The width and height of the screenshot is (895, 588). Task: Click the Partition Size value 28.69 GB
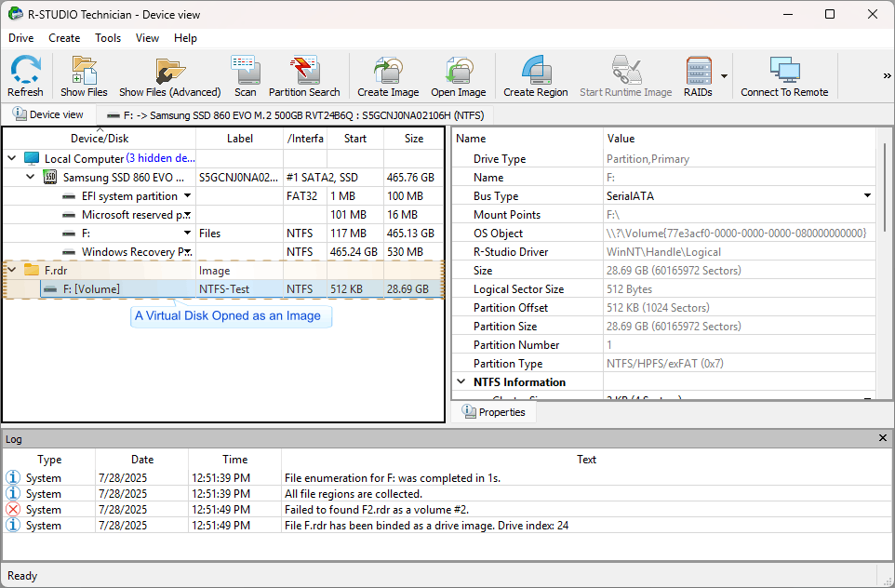[x=674, y=326]
